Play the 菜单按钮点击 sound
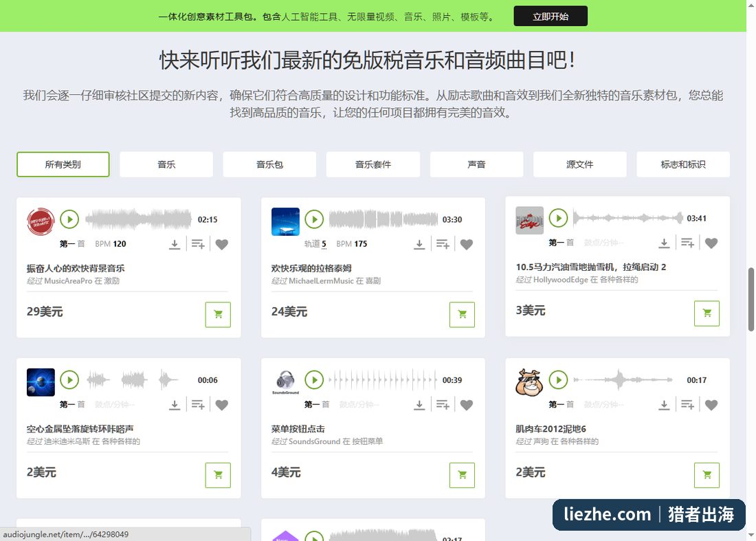The width and height of the screenshot is (756, 541). pyautogui.click(x=314, y=380)
